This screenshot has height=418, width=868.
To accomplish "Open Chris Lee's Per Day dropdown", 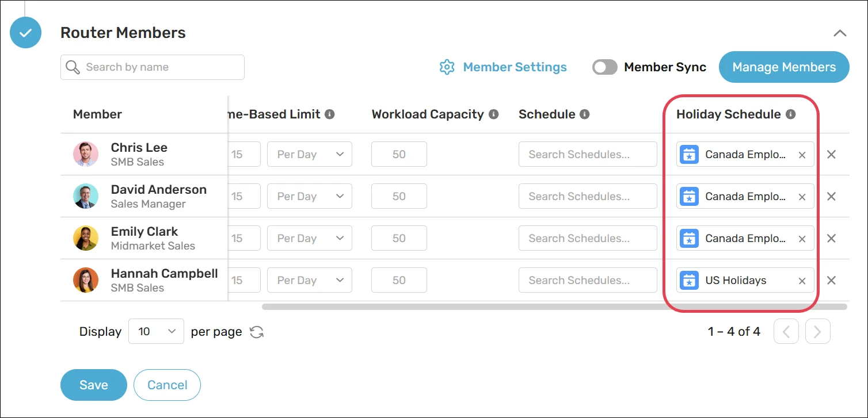I will pos(310,154).
